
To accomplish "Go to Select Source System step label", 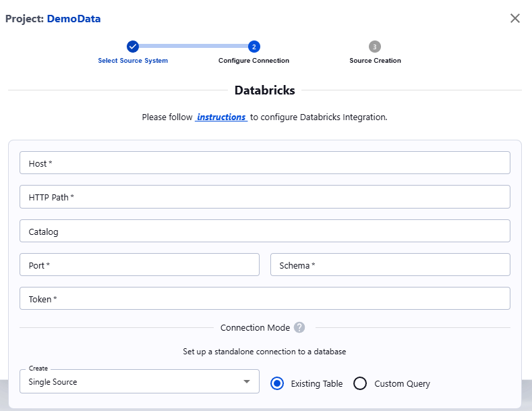I will coord(133,61).
